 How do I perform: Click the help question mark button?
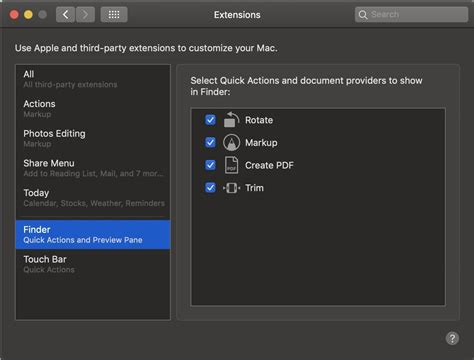452,338
